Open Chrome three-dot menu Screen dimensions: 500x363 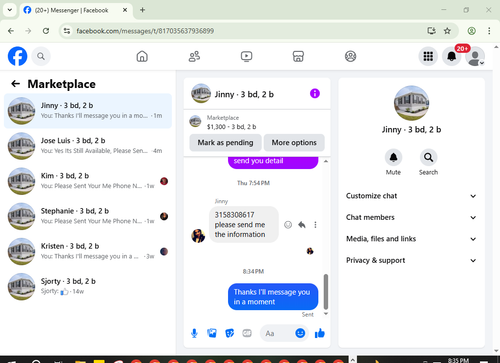pyautogui.click(x=489, y=31)
